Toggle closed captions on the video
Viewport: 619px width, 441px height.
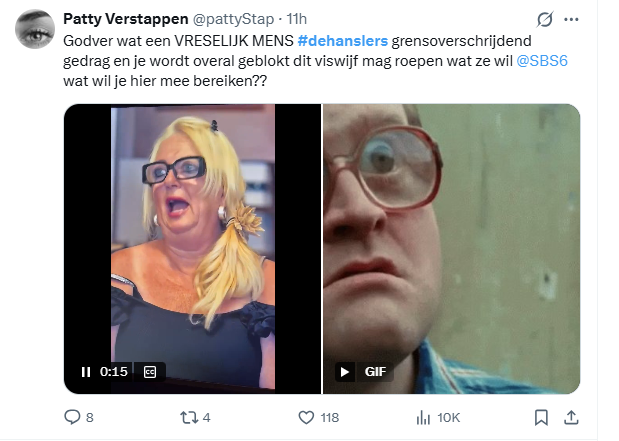click(x=150, y=372)
